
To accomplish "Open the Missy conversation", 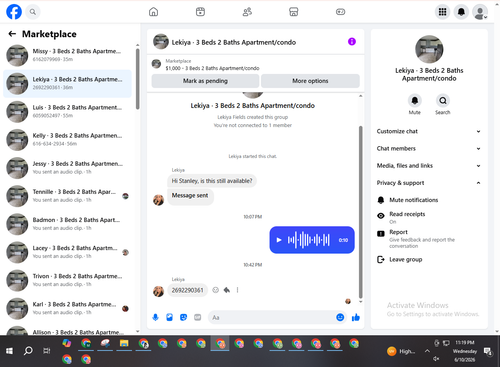I will pos(67,55).
